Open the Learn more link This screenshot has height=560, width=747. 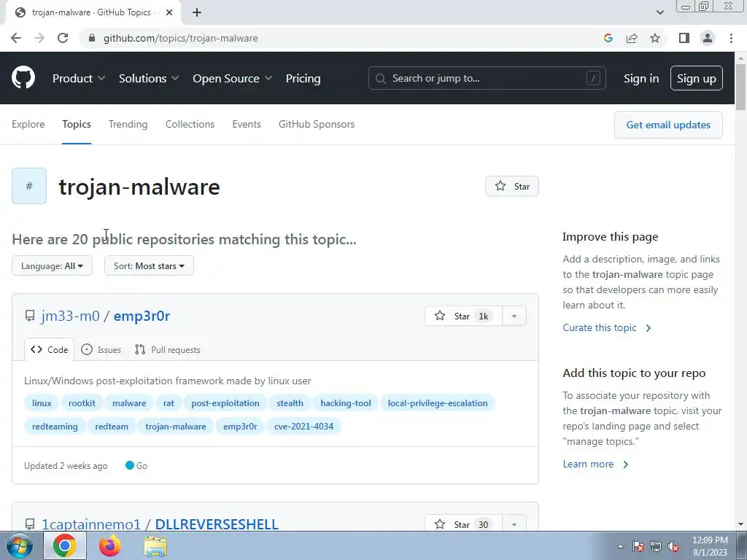(595, 464)
